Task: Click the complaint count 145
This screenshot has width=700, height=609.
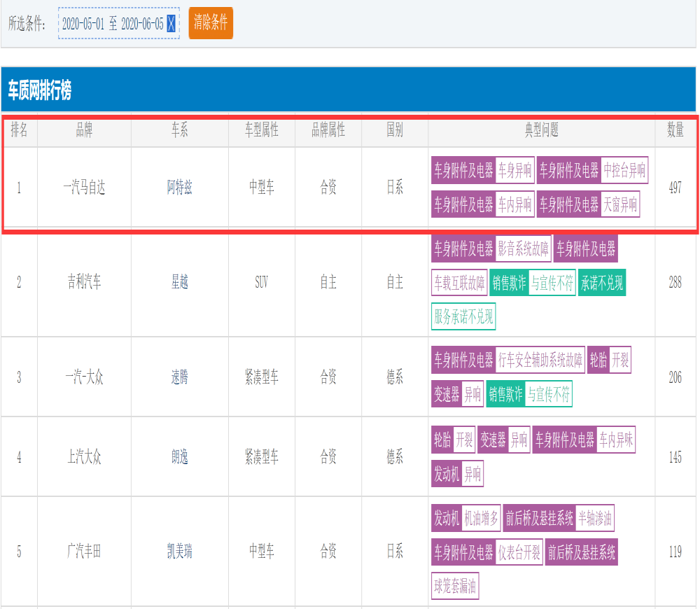Action: coord(675,456)
